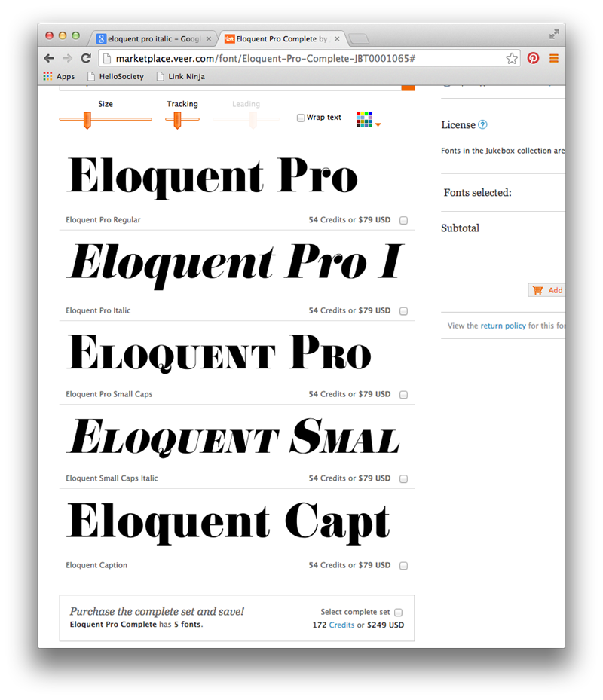The image size is (603, 700).
Task: Click the Add to cart button
Action: coord(546,290)
